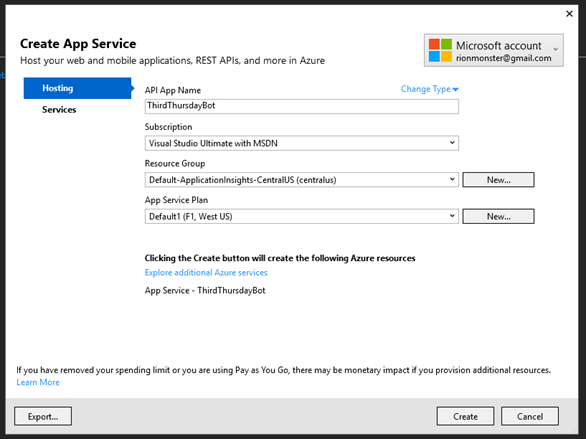Viewport: 586px width, 439px height.
Task: Open the App Service Plan dropdown
Action: 302,216
